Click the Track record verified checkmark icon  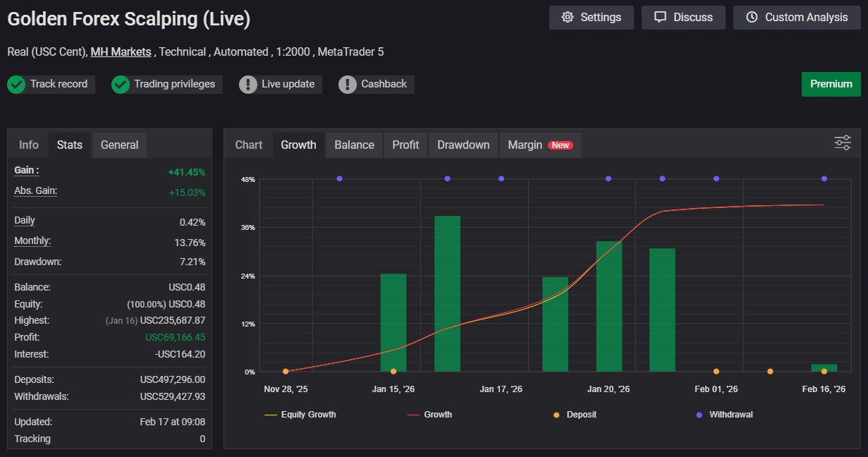click(x=16, y=85)
